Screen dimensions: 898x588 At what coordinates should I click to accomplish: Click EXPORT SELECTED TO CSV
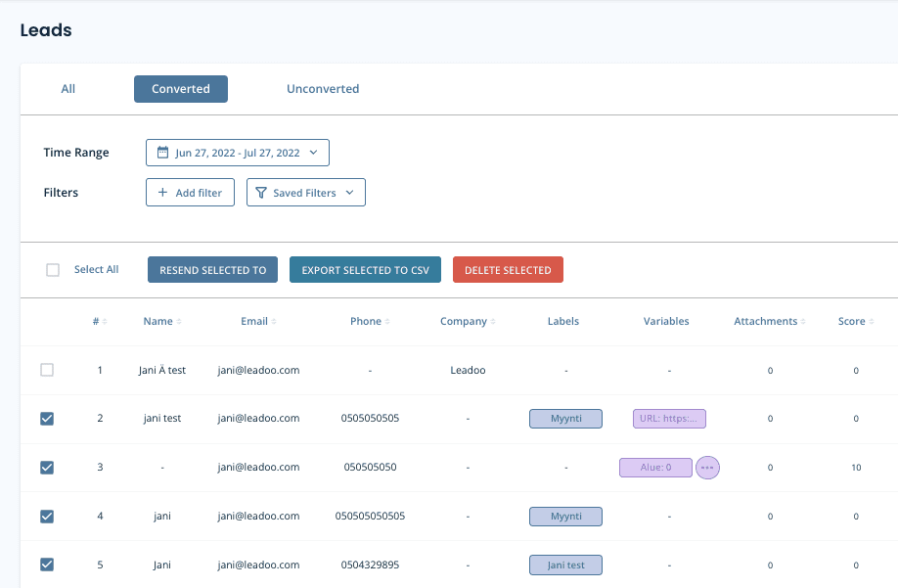tap(365, 269)
